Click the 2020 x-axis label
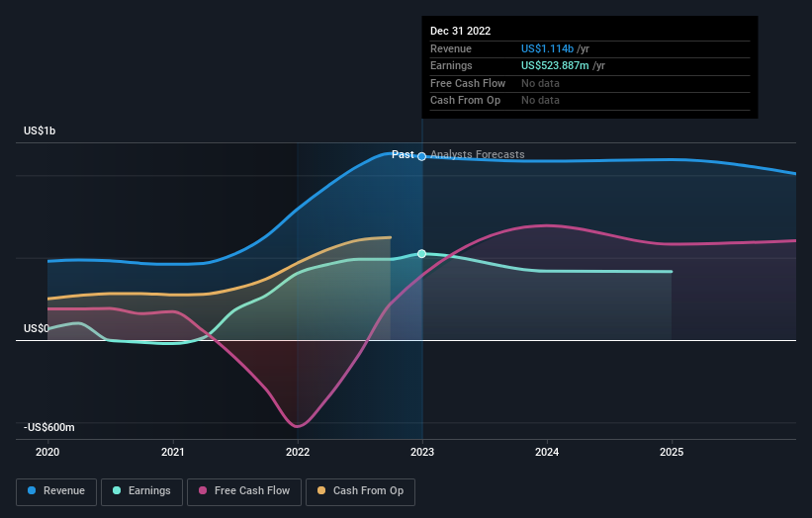 coord(47,453)
